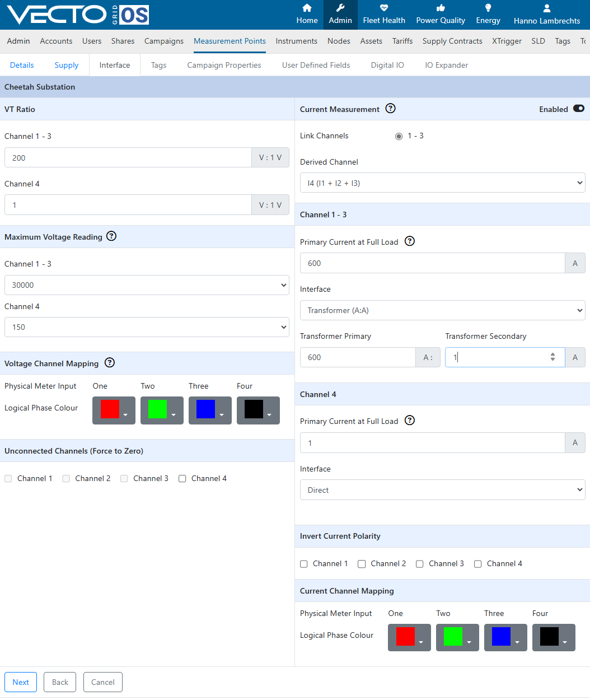
Task: Open Derived Channel dropdown
Action: pyautogui.click(x=442, y=183)
